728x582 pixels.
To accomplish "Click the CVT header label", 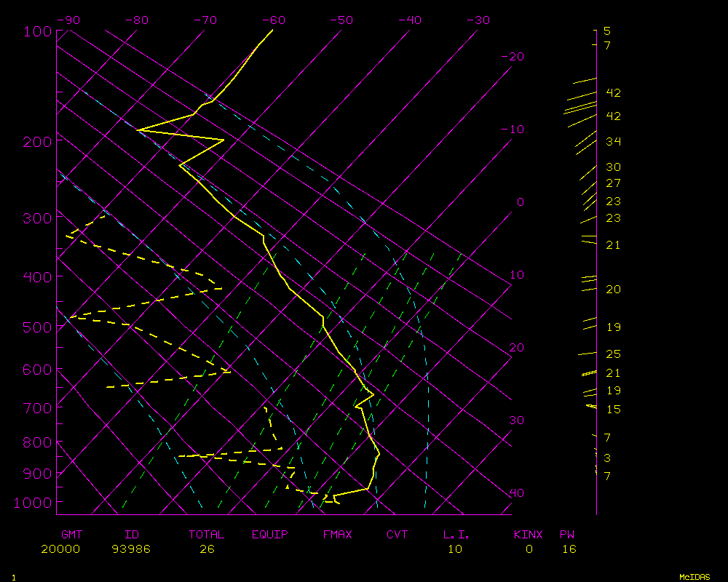I will coord(397,535).
